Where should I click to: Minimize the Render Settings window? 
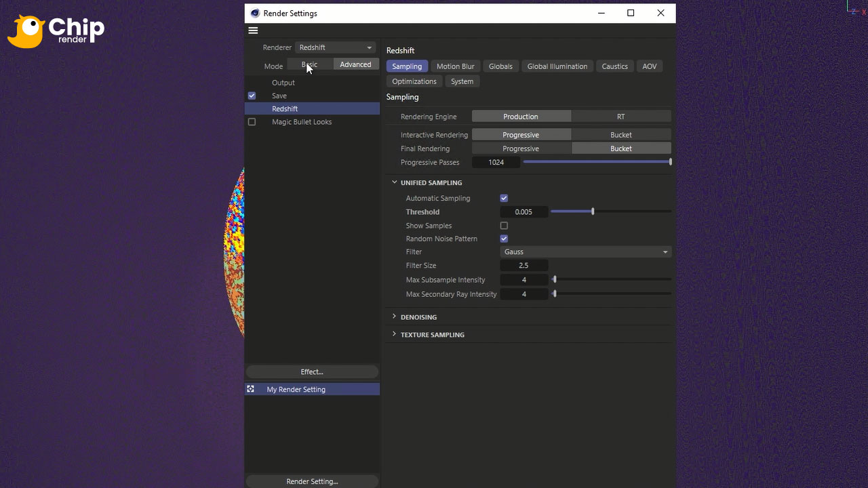tap(601, 13)
